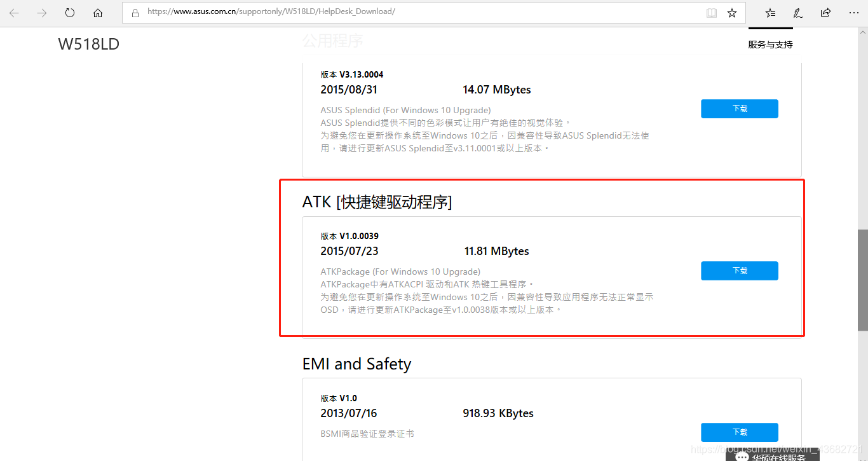Open browser settings and more menu
The image size is (868, 461).
click(853, 13)
